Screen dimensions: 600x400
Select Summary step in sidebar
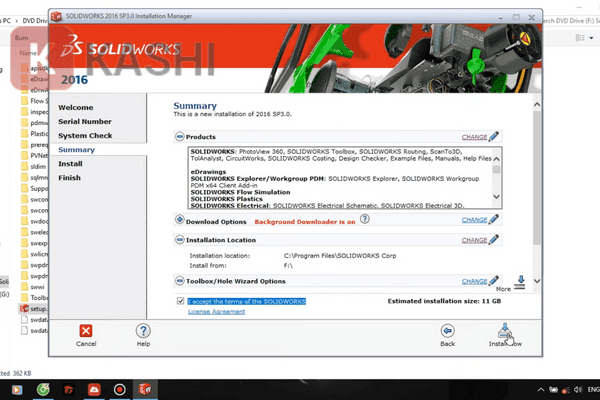(x=77, y=150)
